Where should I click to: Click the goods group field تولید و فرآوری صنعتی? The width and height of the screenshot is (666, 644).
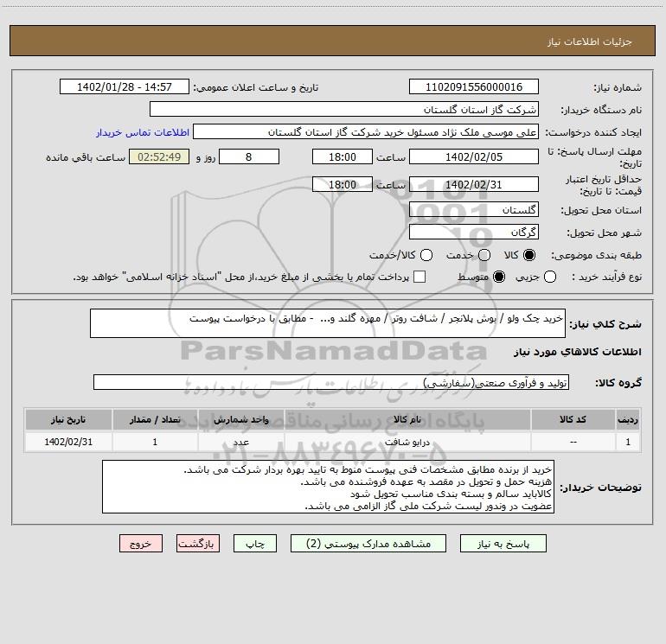point(331,382)
